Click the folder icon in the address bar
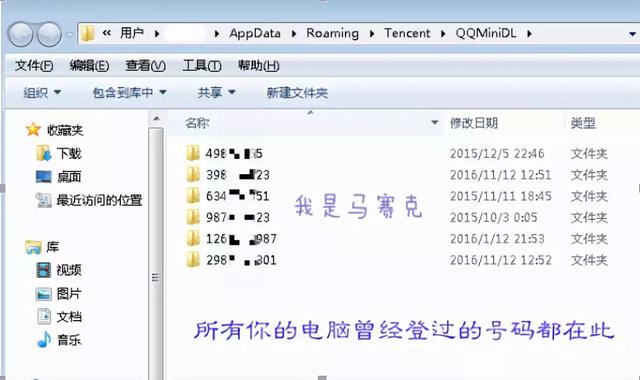The height and width of the screenshot is (380, 640). 87,33
